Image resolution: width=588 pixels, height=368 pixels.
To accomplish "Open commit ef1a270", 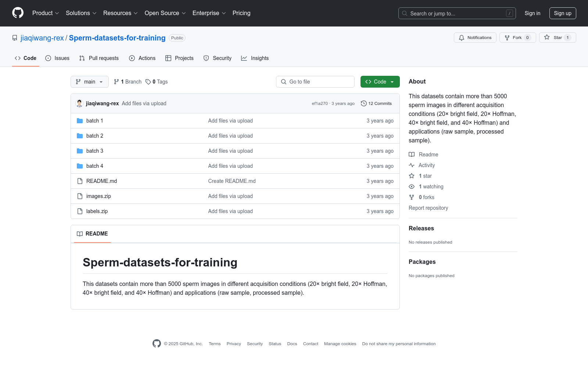I will click(320, 103).
